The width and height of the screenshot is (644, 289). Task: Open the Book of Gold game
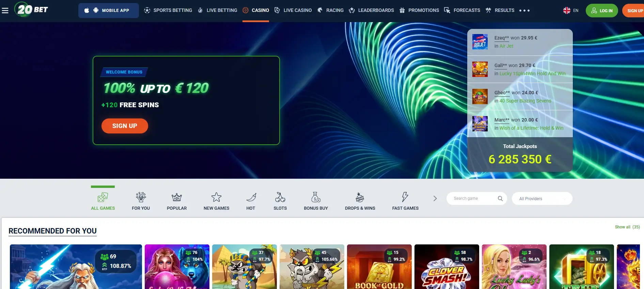(379, 267)
